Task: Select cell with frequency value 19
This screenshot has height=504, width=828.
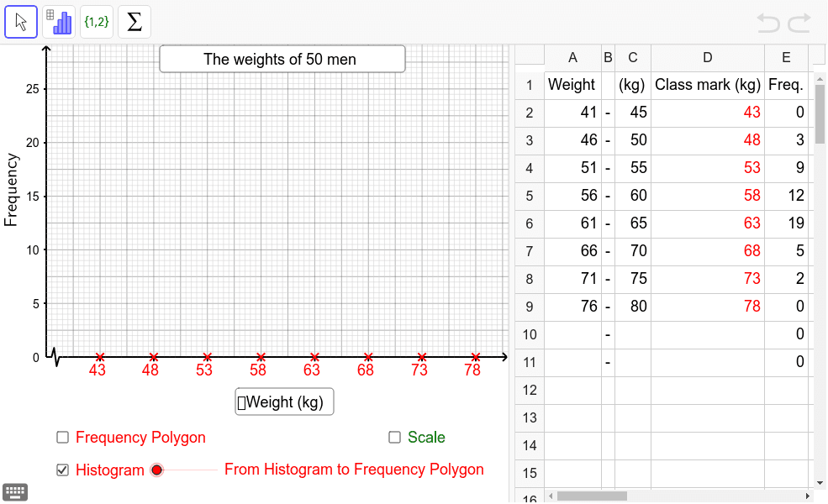Action: [786, 223]
